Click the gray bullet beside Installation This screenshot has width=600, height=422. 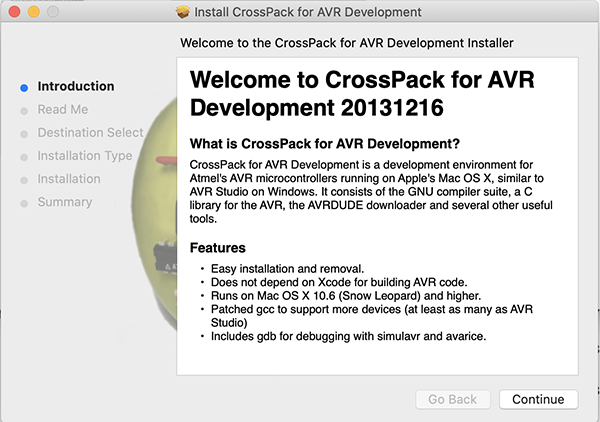(x=24, y=180)
